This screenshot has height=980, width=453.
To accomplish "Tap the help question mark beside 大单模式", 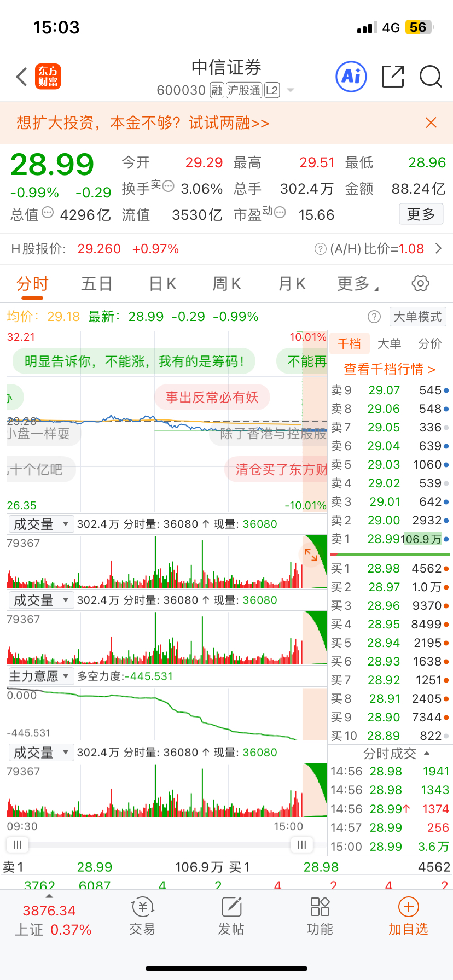I will tap(374, 317).
